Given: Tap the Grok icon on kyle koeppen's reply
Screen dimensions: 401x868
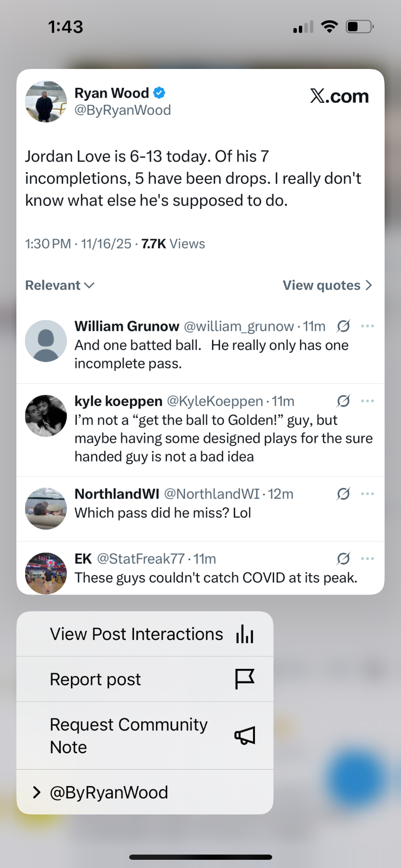Looking at the screenshot, I should coord(343,401).
